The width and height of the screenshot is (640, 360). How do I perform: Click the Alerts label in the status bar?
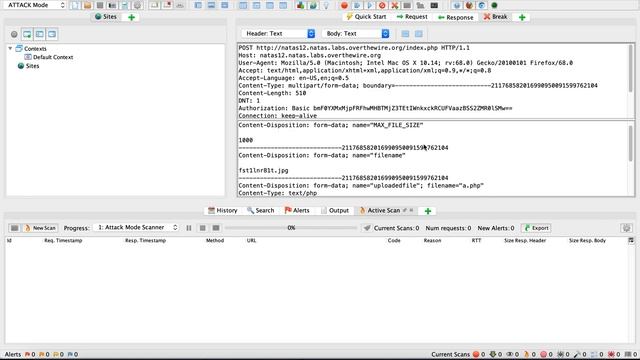click(x=13, y=354)
